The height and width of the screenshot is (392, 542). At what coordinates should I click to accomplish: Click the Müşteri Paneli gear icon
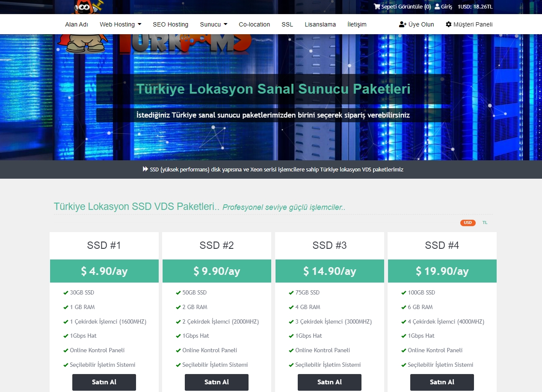click(448, 24)
